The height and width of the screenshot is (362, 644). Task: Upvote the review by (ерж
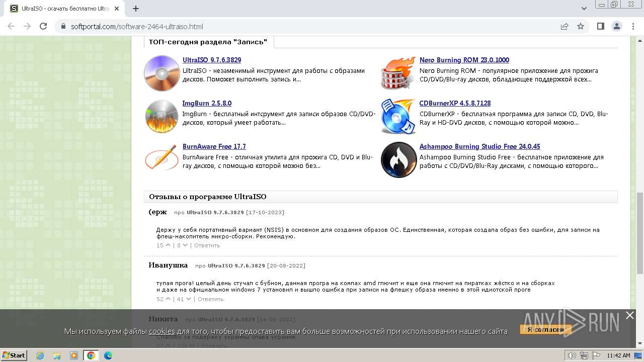point(168,245)
